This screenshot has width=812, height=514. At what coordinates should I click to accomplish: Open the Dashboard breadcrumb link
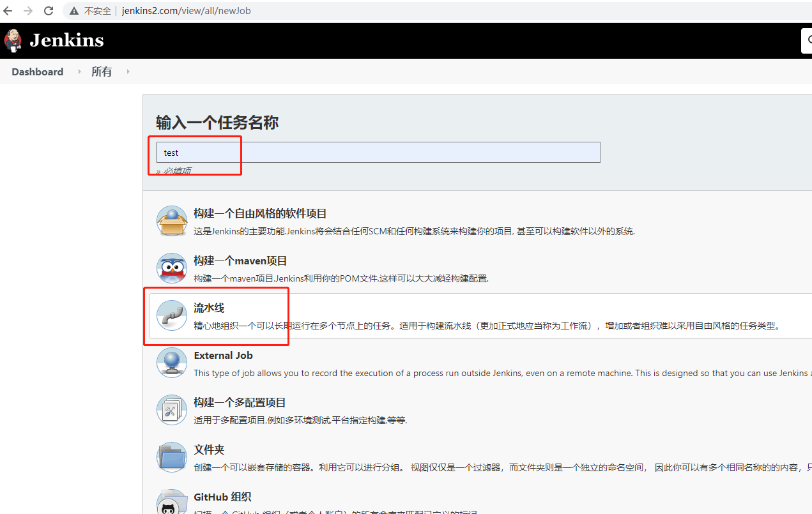[36, 72]
